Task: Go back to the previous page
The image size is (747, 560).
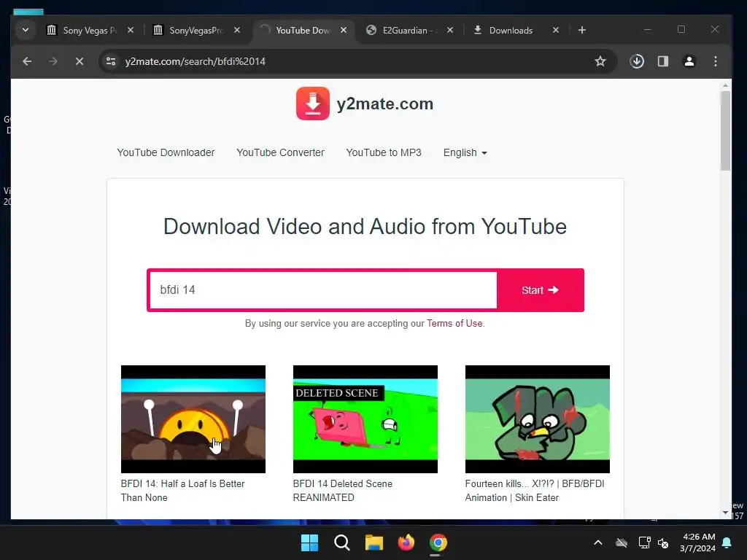Action: coord(27,61)
